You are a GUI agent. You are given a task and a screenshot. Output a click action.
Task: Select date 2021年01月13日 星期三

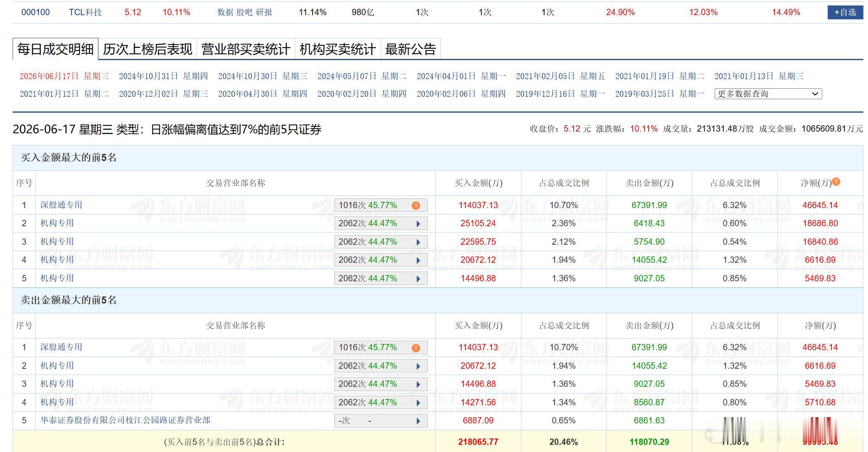tap(759, 76)
